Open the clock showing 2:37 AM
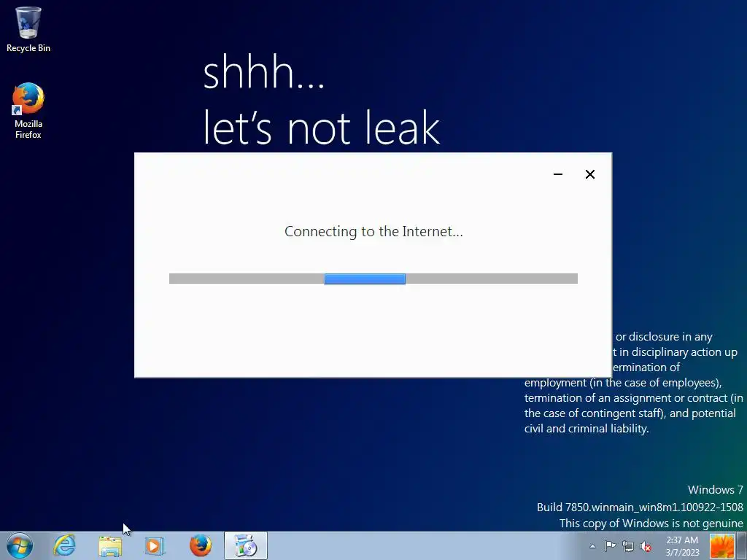The width and height of the screenshot is (747, 560). point(682,546)
